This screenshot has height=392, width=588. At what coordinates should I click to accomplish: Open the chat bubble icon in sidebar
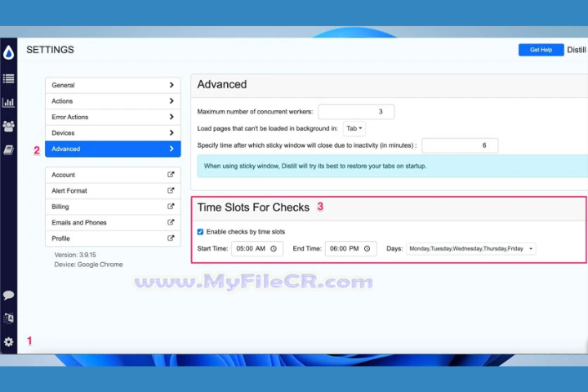click(9, 295)
